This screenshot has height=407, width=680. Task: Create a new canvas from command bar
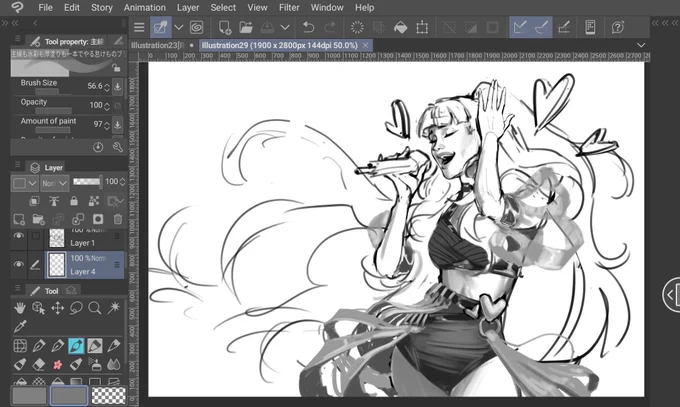point(225,27)
